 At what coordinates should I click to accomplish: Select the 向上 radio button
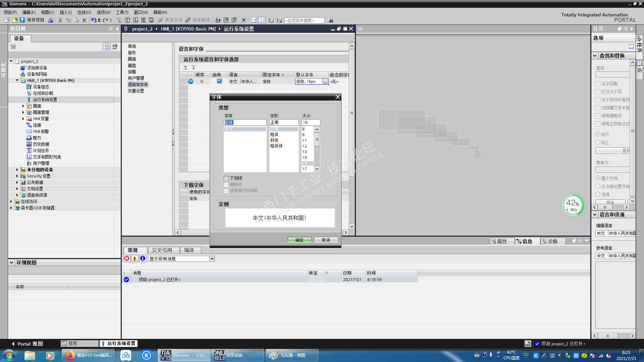point(598,142)
